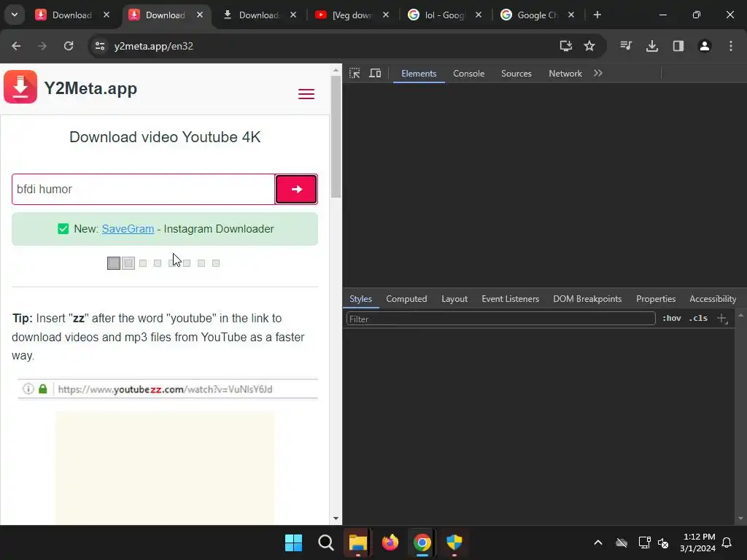
Task: Open the SaveGram link
Action: (x=128, y=228)
